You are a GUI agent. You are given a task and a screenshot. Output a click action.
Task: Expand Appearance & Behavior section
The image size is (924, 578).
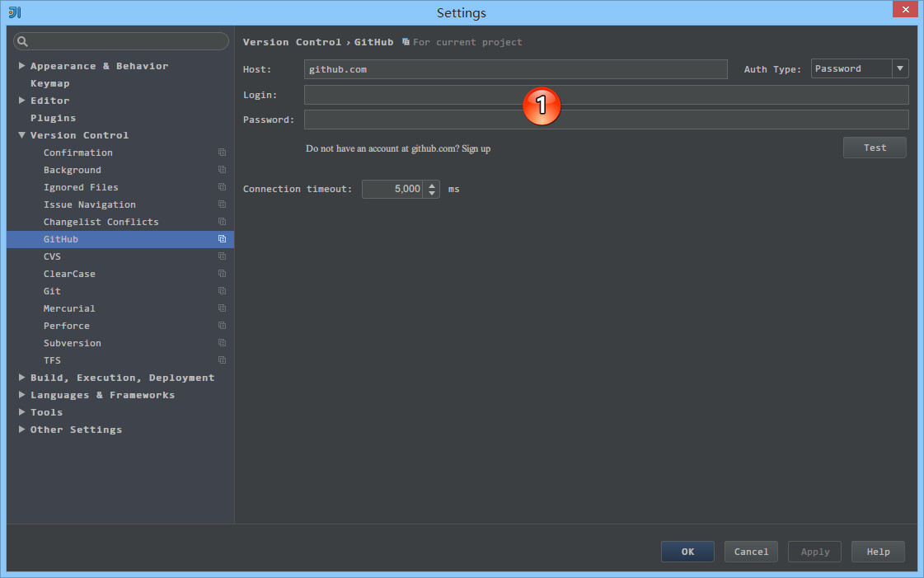click(21, 66)
